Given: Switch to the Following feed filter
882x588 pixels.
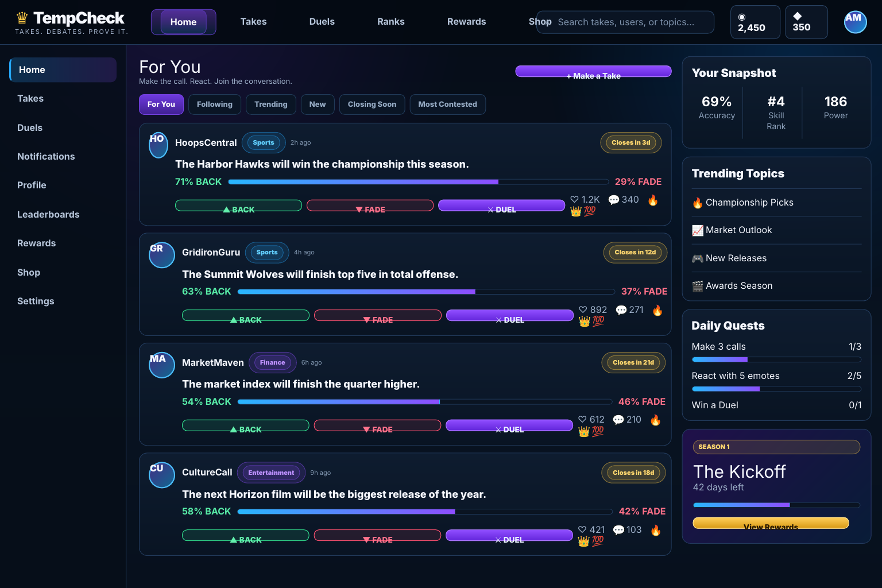Looking at the screenshot, I should point(215,105).
